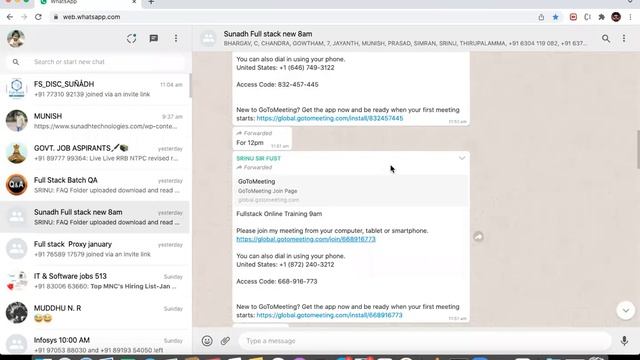The image size is (640, 360).
Task: Click the search magnifier in sidebar
Action: (x=16, y=62)
